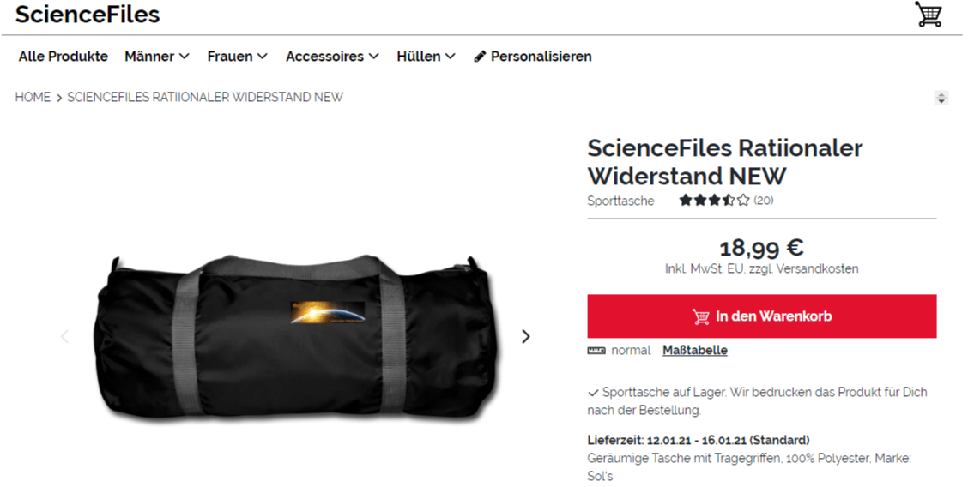
Task: Click the black sports bag product image
Action: [x=293, y=339]
